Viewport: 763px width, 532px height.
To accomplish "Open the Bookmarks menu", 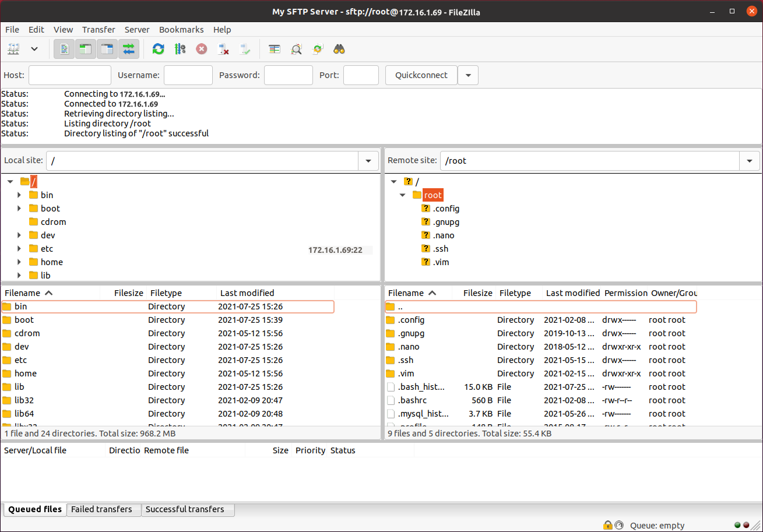I will (x=181, y=29).
